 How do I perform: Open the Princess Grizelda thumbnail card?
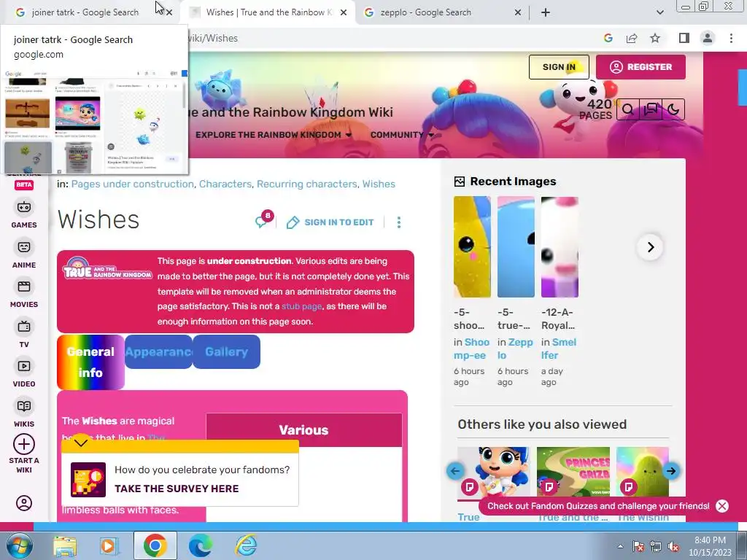pyautogui.click(x=573, y=472)
